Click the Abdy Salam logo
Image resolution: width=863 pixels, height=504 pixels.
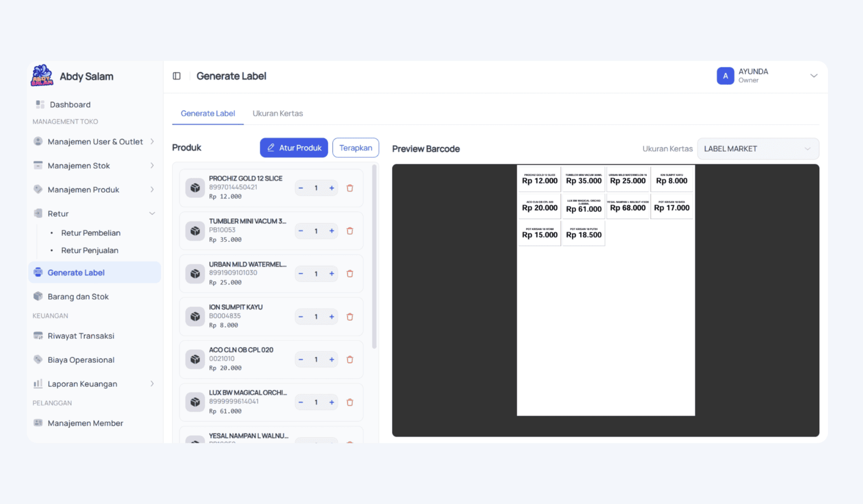click(42, 76)
